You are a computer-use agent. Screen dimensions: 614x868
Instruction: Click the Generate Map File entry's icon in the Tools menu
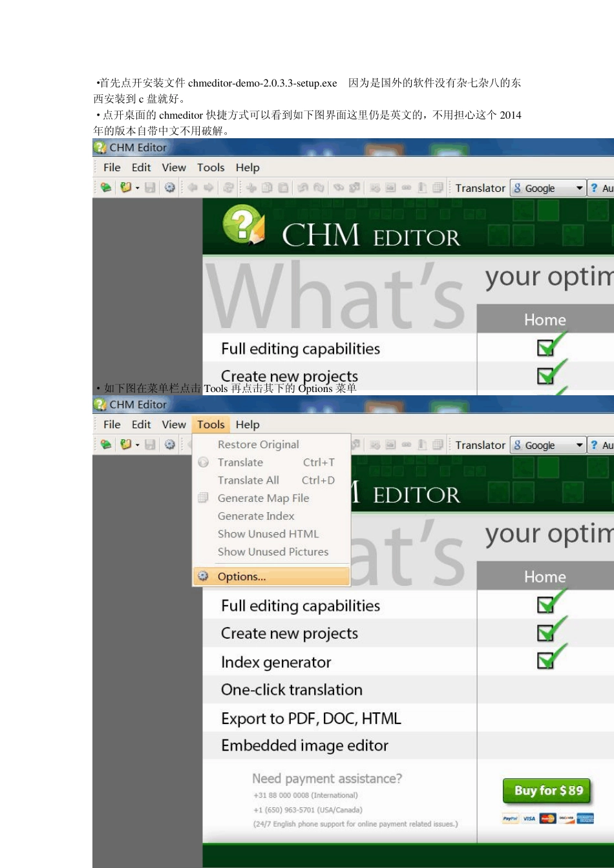(x=203, y=498)
